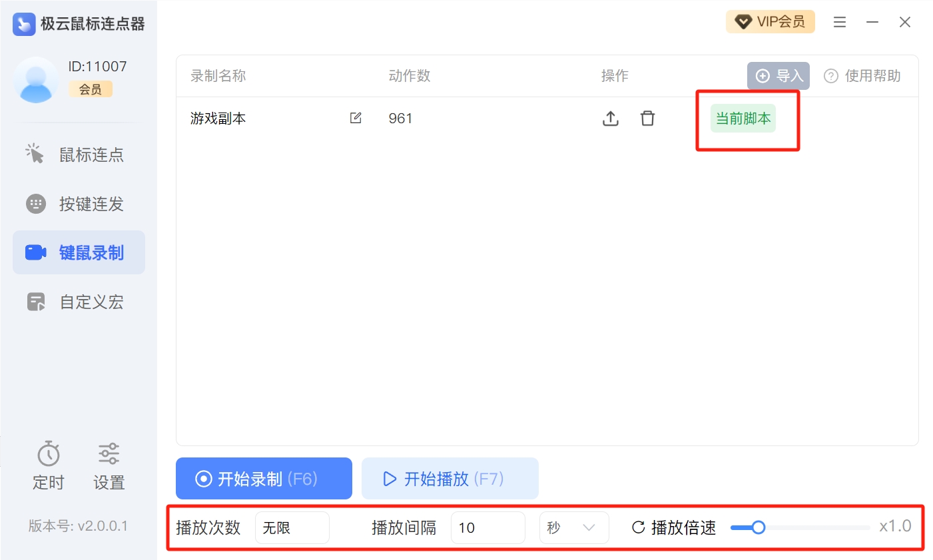This screenshot has height=560, width=933.
Task: Open the 使用帮助 help link
Action: (862, 76)
